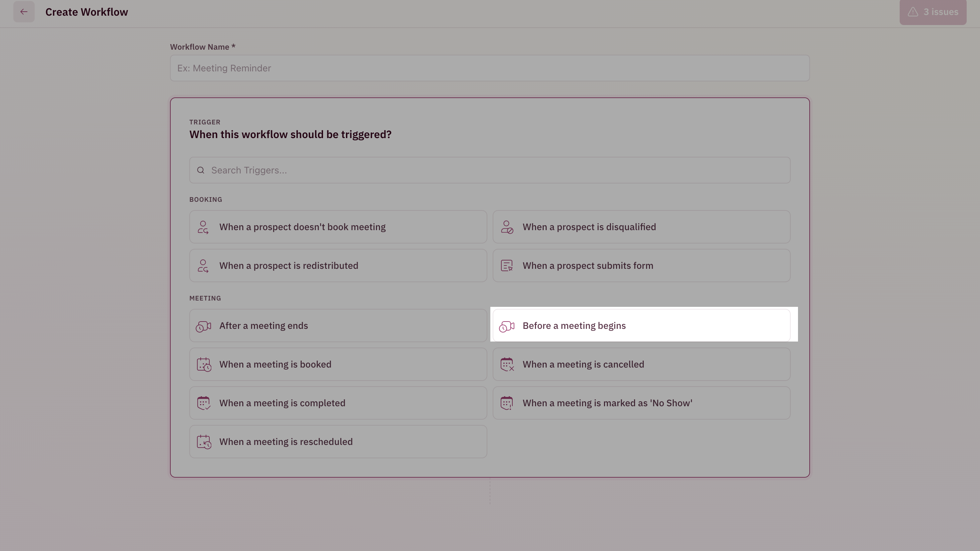Click the disqualified prospect icon

click(x=507, y=227)
